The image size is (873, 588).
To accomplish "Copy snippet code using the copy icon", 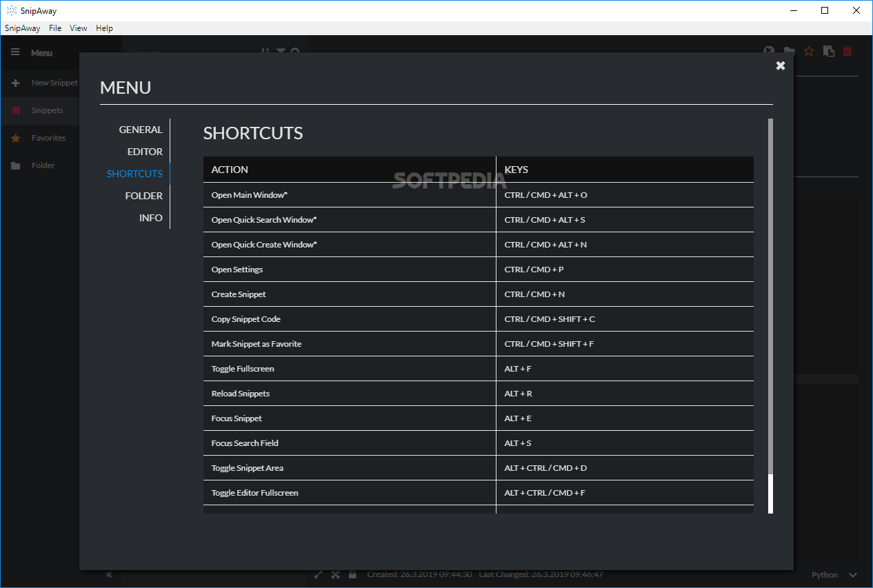I will (829, 51).
